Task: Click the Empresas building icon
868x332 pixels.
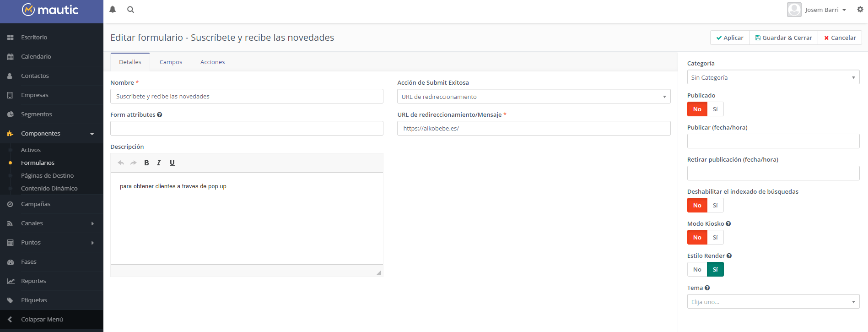Action: click(10, 95)
